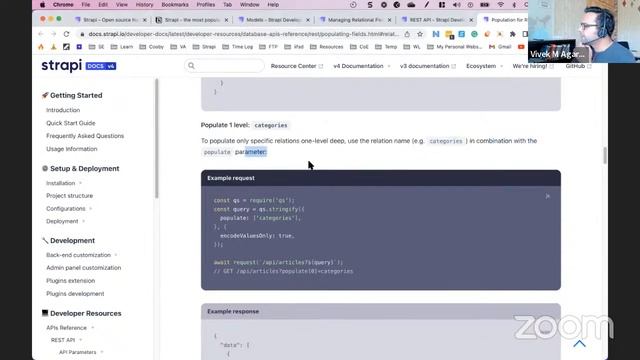The height and width of the screenshot is (360, 640).
Task: Open the v3 documentation link
Action: pos(428,66)
